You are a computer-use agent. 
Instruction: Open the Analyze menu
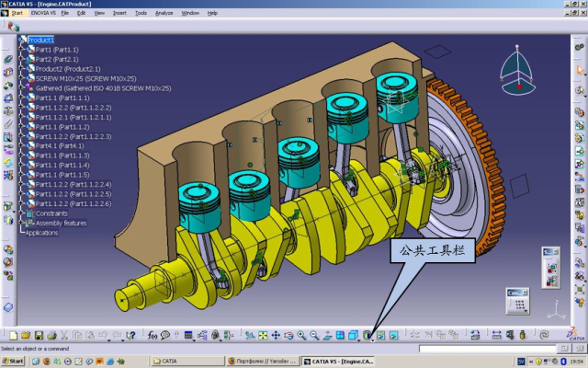[x=164, y=13]
